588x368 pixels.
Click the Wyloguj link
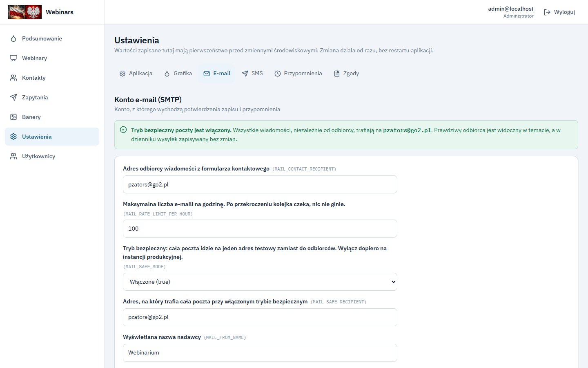pyautogui.click(x=559, y=12)
